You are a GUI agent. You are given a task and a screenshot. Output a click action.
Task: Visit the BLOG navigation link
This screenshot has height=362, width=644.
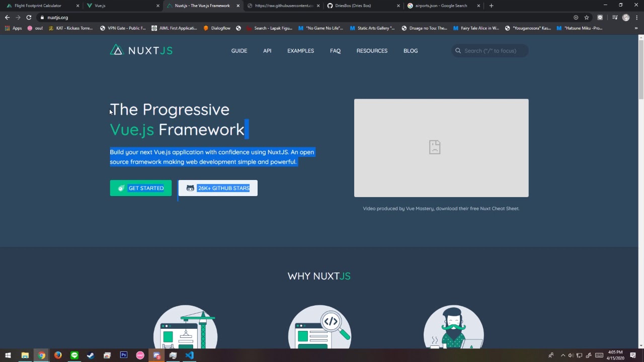[411, 51]
